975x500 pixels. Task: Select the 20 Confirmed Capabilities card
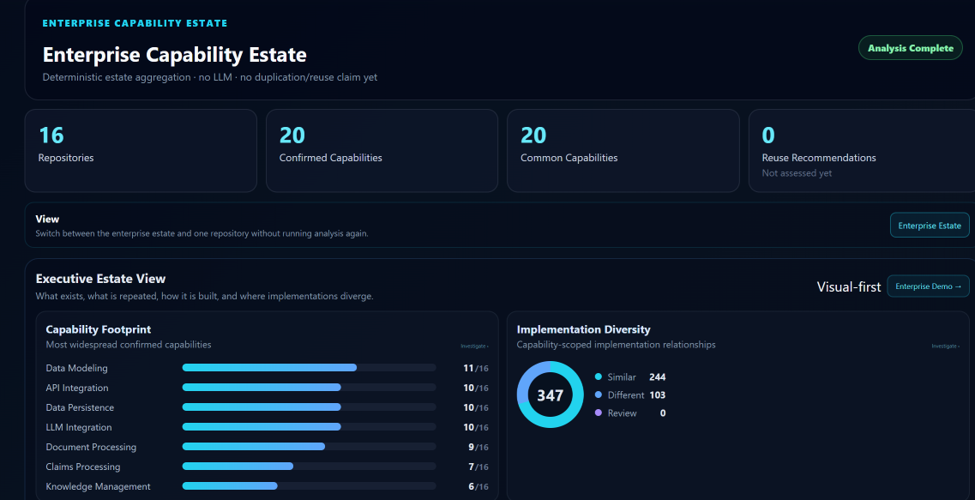(x=382, y=151)
